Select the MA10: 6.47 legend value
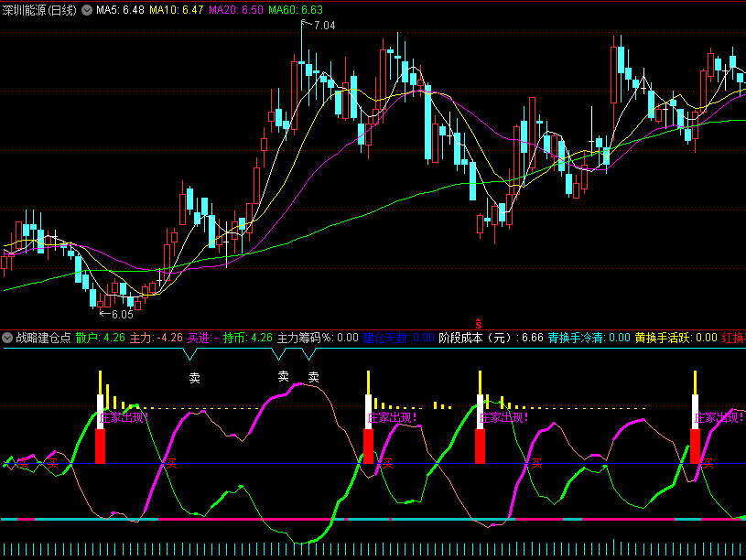Image resolution: width=746 pixels, height=560 pixels. tap(176, 10)
